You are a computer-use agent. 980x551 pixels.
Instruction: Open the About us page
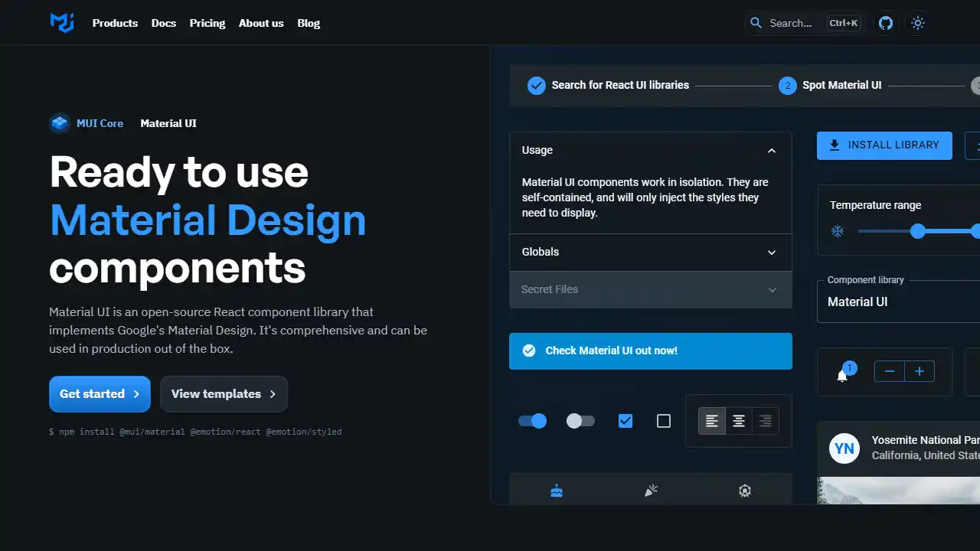261,23
